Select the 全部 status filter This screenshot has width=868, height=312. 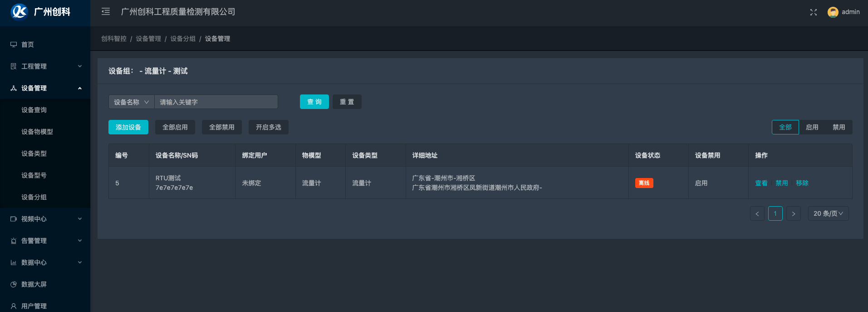pos(785,127)
